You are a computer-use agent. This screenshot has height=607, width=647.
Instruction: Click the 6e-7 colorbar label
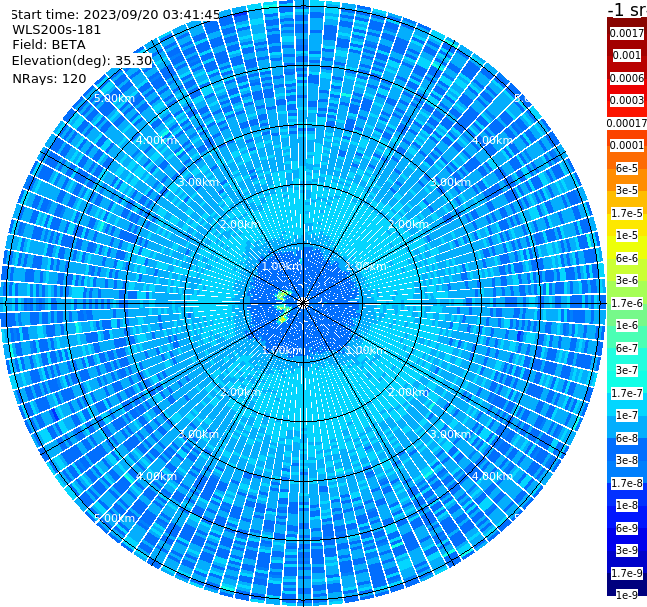coord(627,348)
